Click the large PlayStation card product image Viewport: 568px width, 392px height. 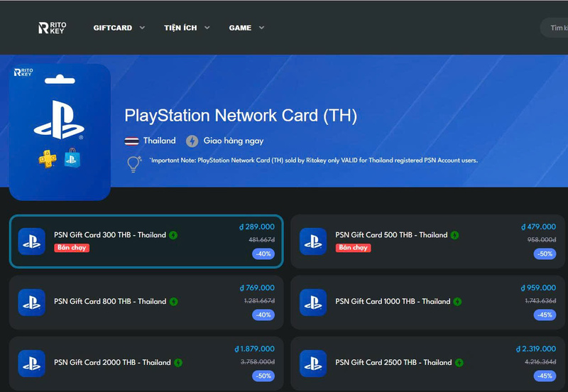60,132
